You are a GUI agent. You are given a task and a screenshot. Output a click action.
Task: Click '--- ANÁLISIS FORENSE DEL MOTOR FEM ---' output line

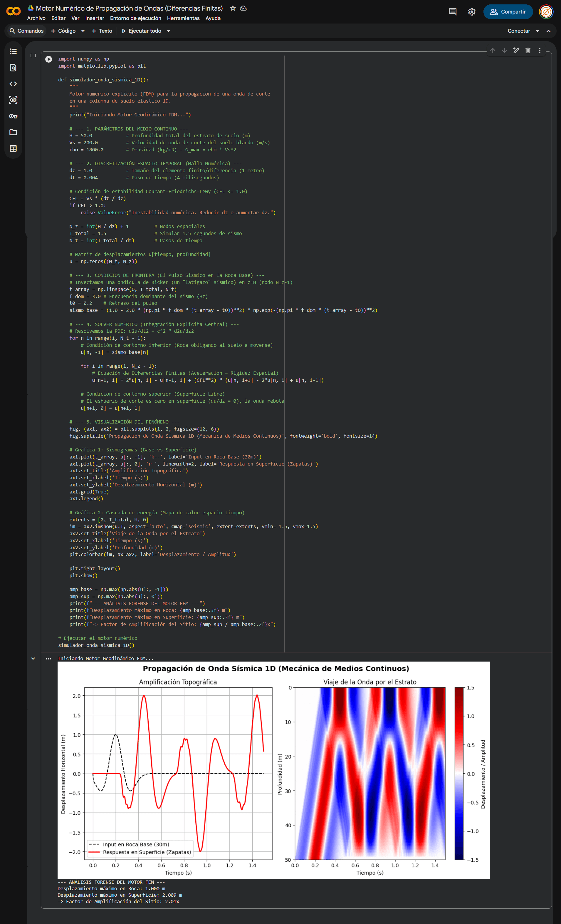click(x=111, y=882)
